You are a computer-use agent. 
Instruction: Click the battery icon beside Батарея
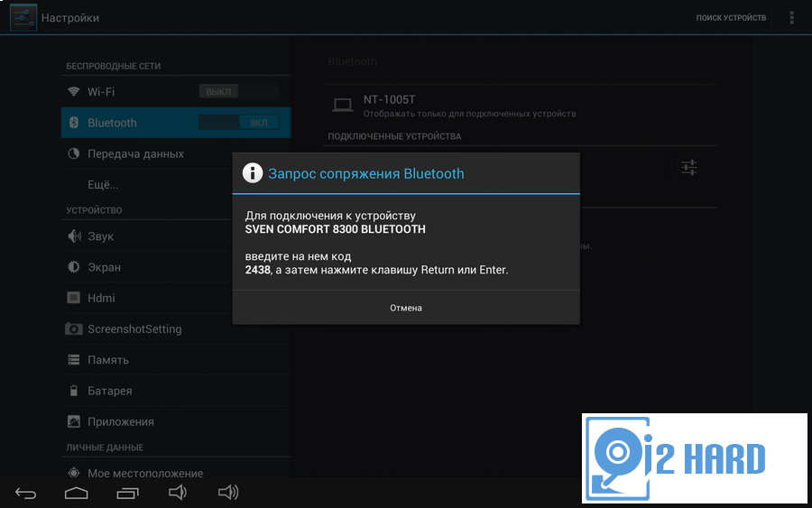click(x=74, y=391)
